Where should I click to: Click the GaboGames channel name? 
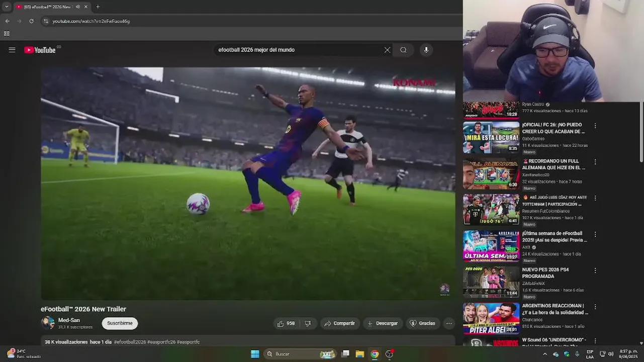[x=533, y=139]
